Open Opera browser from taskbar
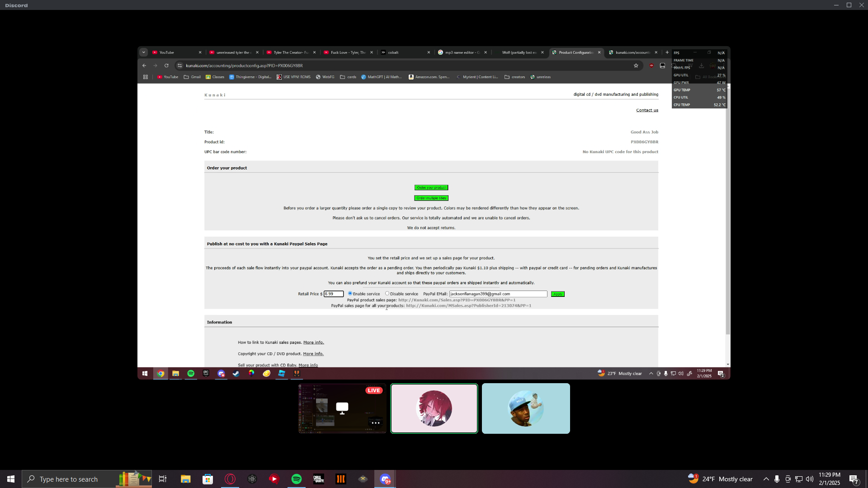 (x=230, y=479)
